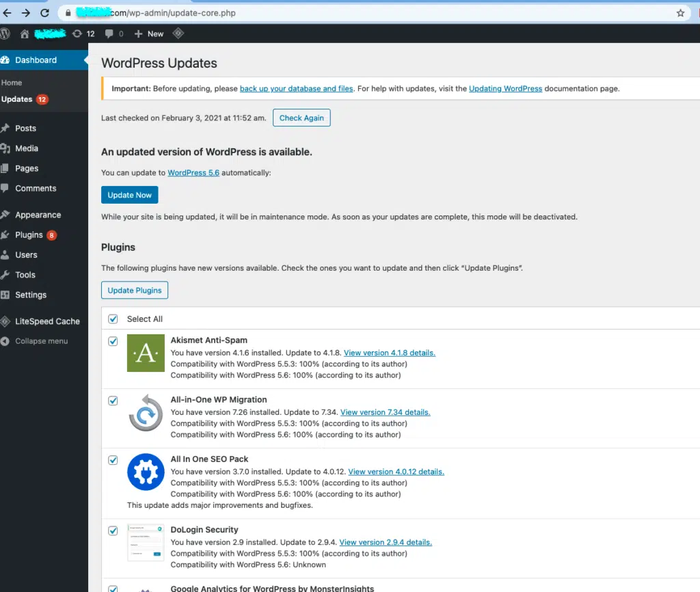700x592 pixels.
Task: Open the Dashboard menu
Action: tap(44, 60)
